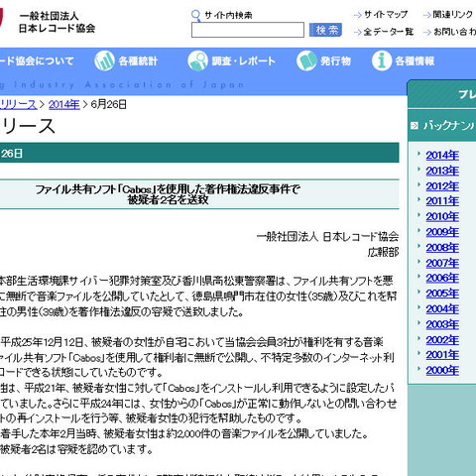476x476 pixels.
Task: Open the 2007年 back number link
Action: click(442, 263)
